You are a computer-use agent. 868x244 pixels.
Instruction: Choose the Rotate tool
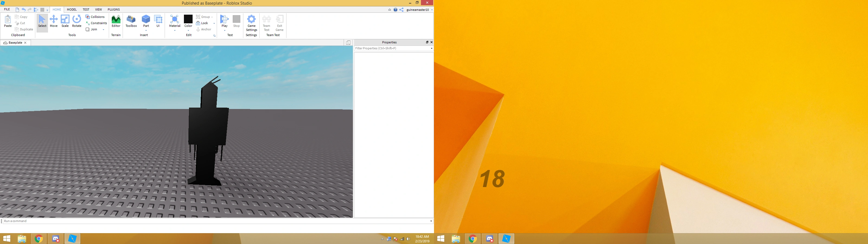[77, 21]
